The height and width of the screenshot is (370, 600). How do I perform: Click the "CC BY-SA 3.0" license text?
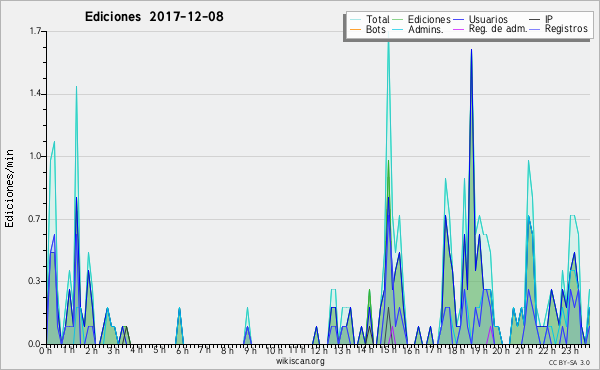[569, 362]
